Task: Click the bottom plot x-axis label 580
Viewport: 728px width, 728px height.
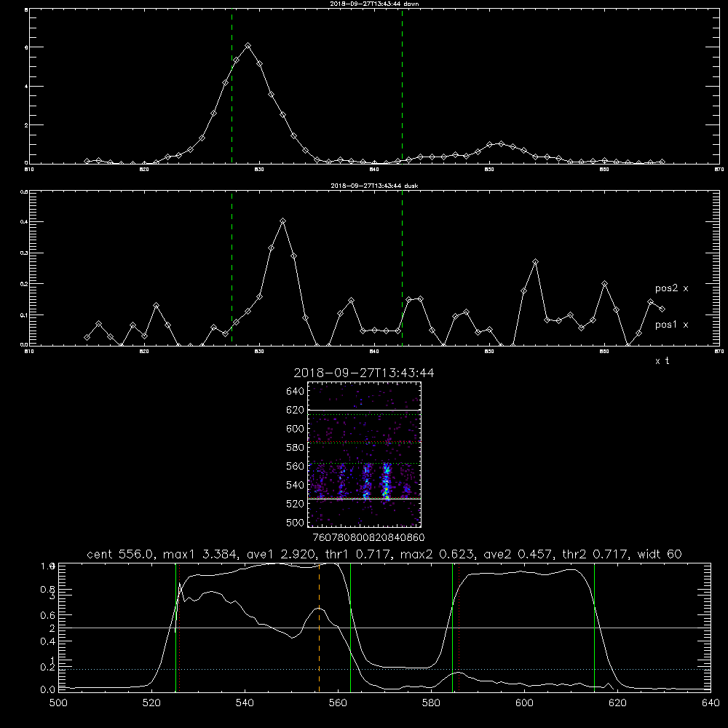Action: (x=431, y=703)
